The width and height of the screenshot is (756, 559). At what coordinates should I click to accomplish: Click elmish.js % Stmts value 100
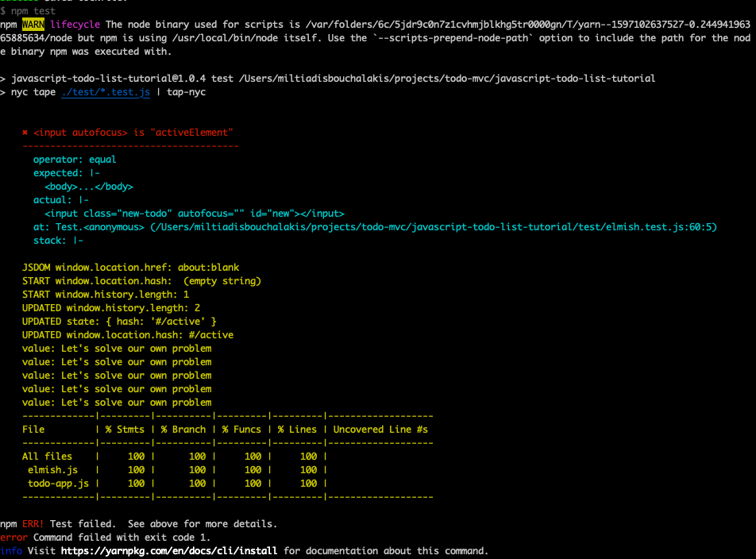[136, 470]
